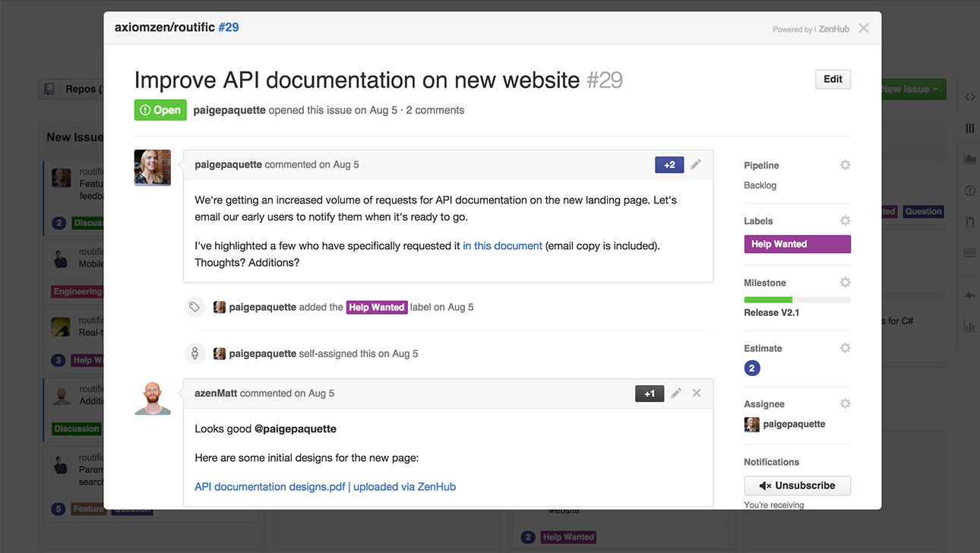
Task: Open the Code icon in the right sidebar
Action: (969, 97)
